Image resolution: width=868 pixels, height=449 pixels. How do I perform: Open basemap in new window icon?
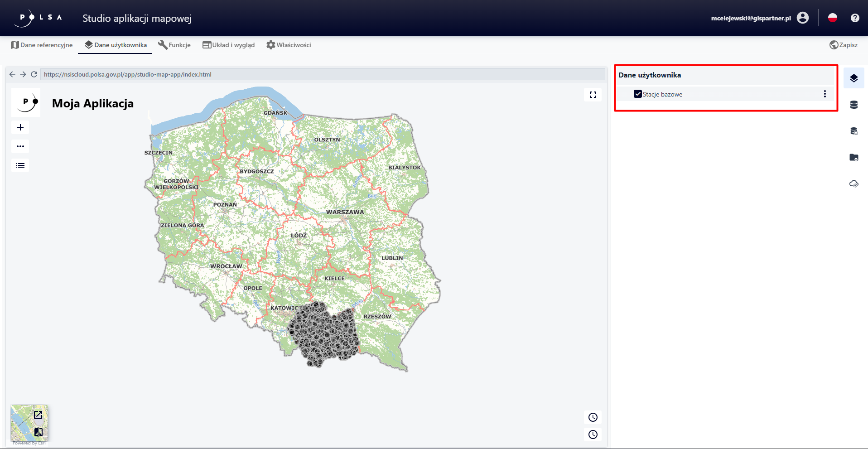pyautogui.click(x=38, y=415)
